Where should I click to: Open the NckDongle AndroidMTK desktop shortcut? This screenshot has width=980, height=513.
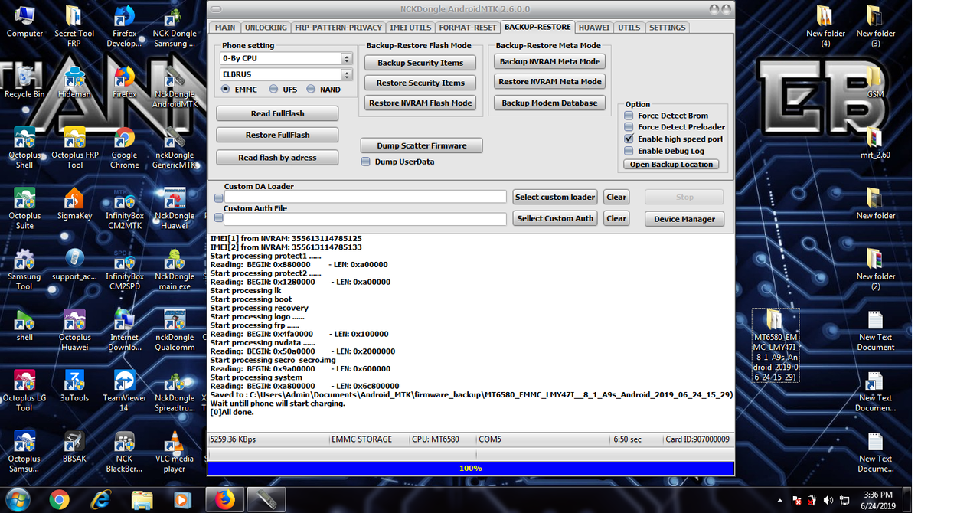(175, 87)
